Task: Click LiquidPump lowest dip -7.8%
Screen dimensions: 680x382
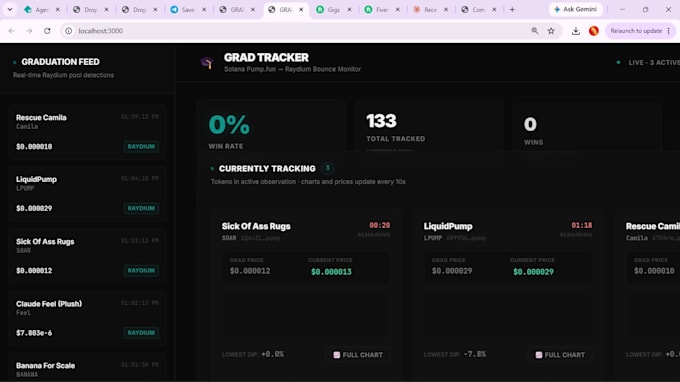Action: (474, 354)
